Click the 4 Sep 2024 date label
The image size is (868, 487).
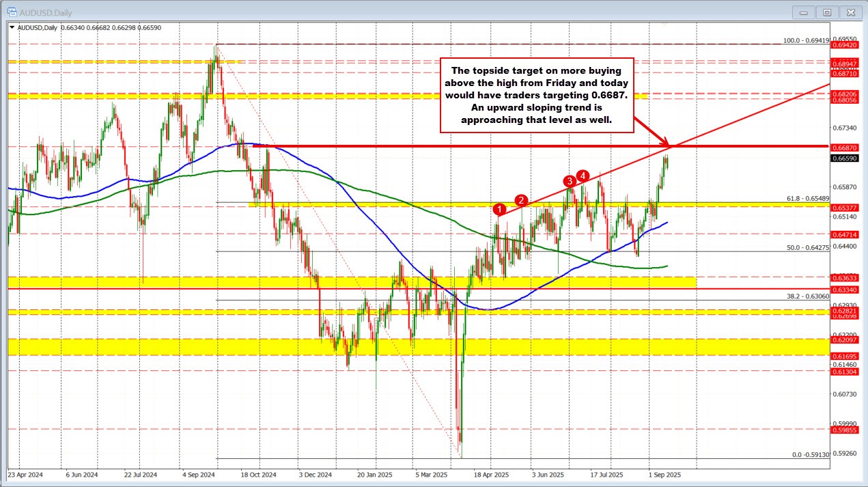(200, 473)
